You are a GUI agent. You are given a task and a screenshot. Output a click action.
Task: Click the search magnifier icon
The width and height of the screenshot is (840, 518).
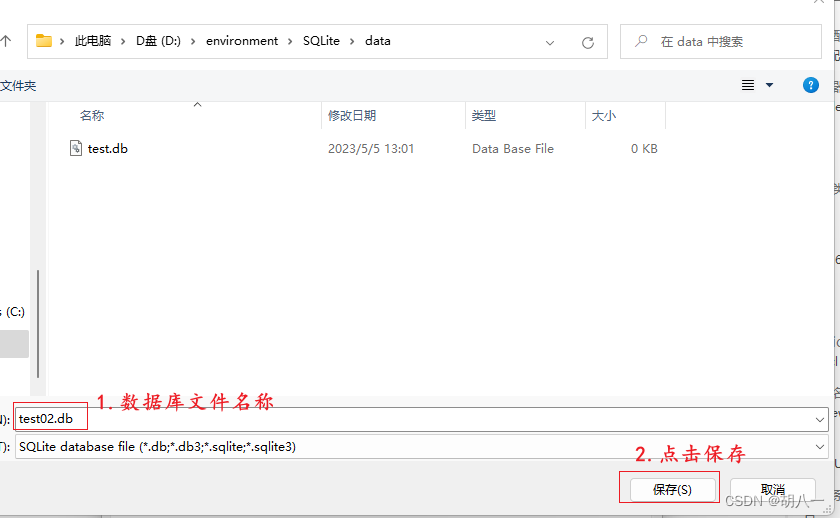[x=641, y=41]
